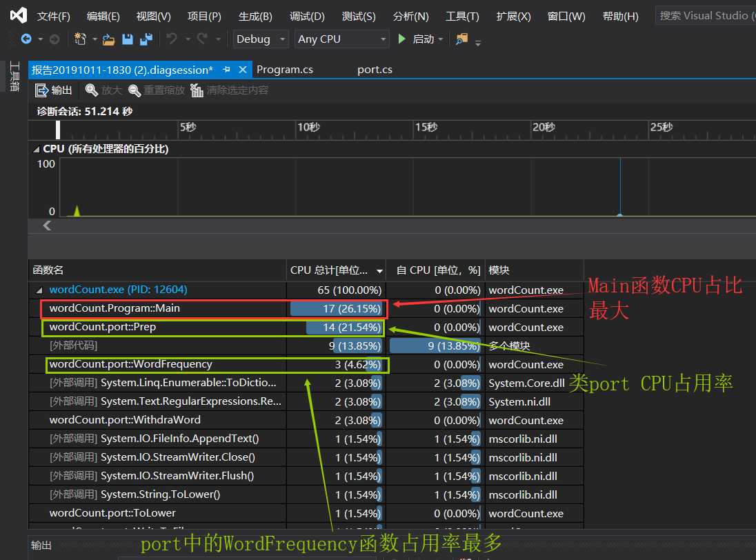Open the 工具(T) menu

click(x=462, y=17)
